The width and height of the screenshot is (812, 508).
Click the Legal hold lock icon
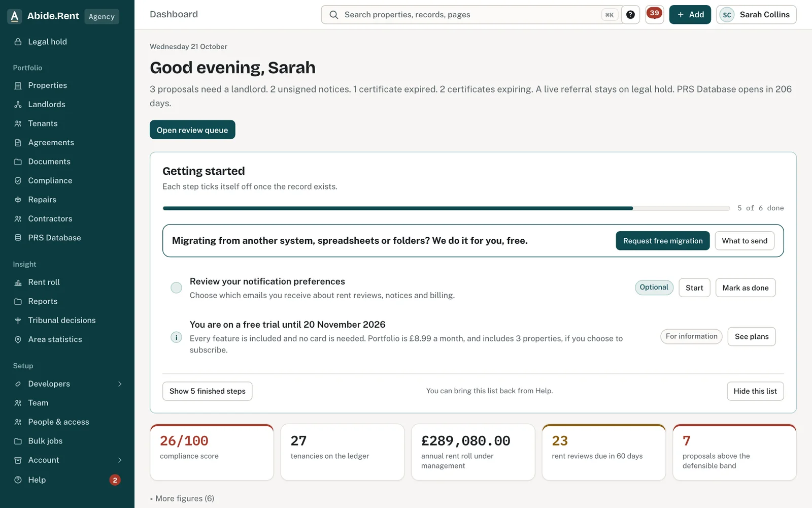[18, 42]
